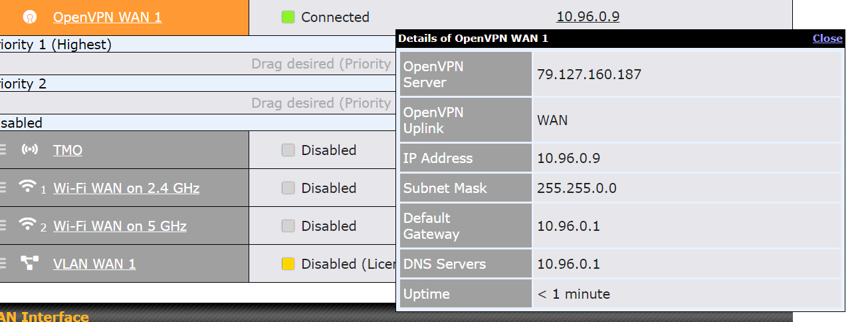Click the OpenVPN WAN 1 connection icon
868x322 pixels.
pyautogui.click(x=29, y=17)
